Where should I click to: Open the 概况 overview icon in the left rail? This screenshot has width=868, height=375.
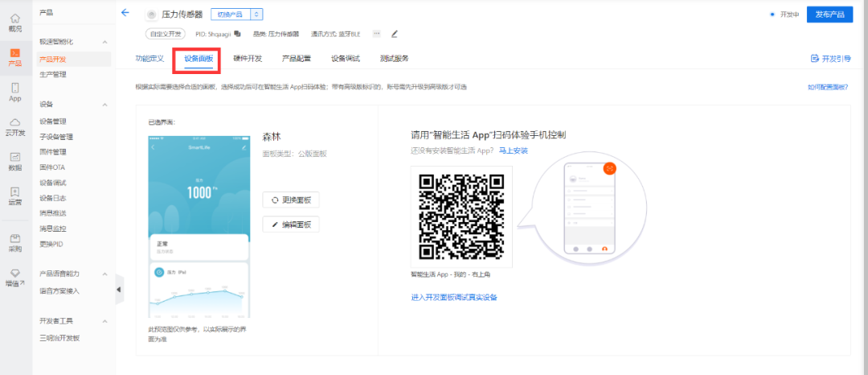point(15,19)
